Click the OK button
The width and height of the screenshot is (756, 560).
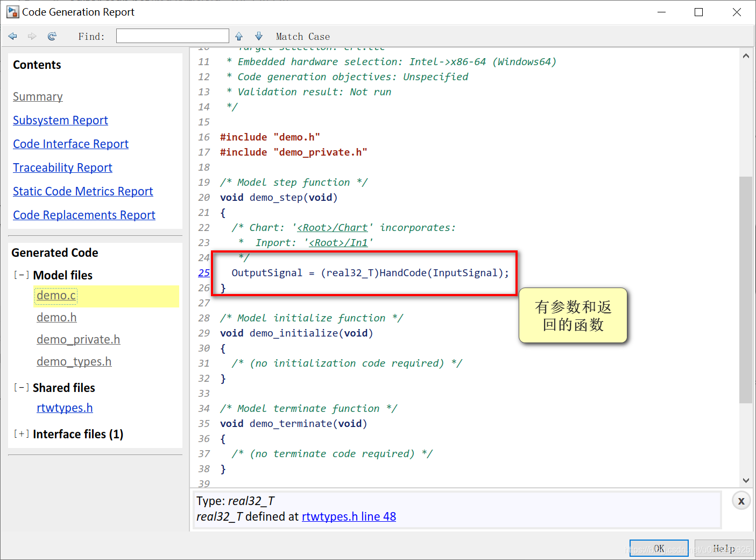click(659, 549)
